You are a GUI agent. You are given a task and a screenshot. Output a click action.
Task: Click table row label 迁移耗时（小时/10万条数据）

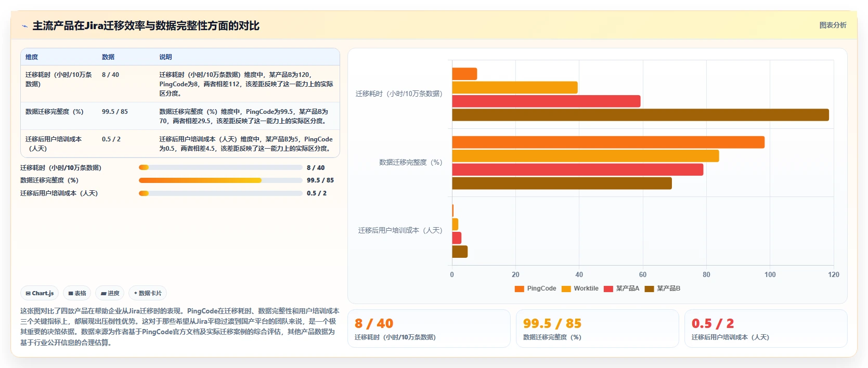point(59,80)
